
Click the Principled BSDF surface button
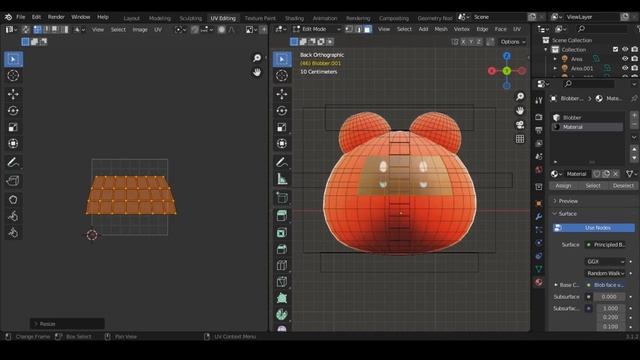click(606, 244)
